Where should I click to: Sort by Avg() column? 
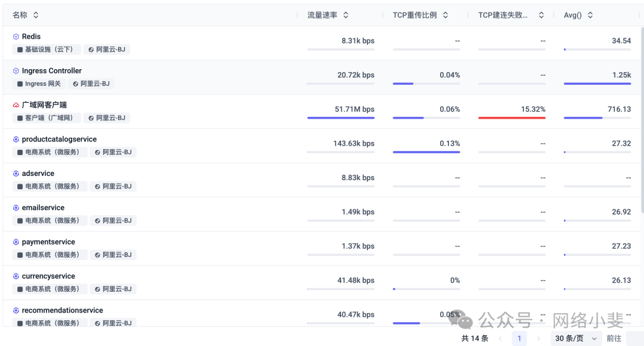click(590, 15)
